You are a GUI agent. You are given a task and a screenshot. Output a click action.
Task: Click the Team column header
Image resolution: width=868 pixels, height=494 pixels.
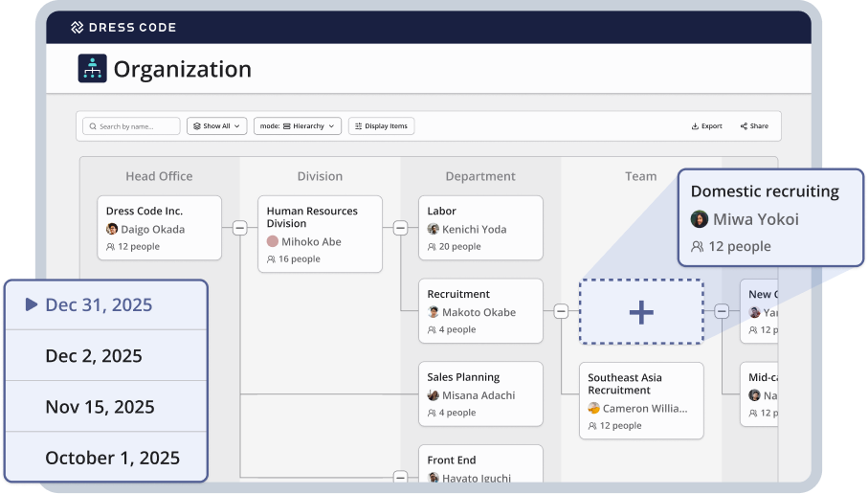pos(641,176)
